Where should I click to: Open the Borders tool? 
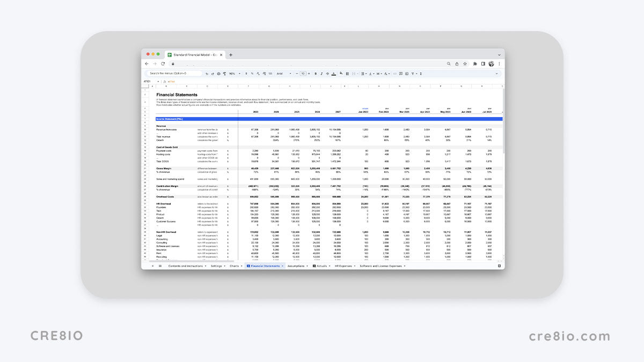point(348,73)
